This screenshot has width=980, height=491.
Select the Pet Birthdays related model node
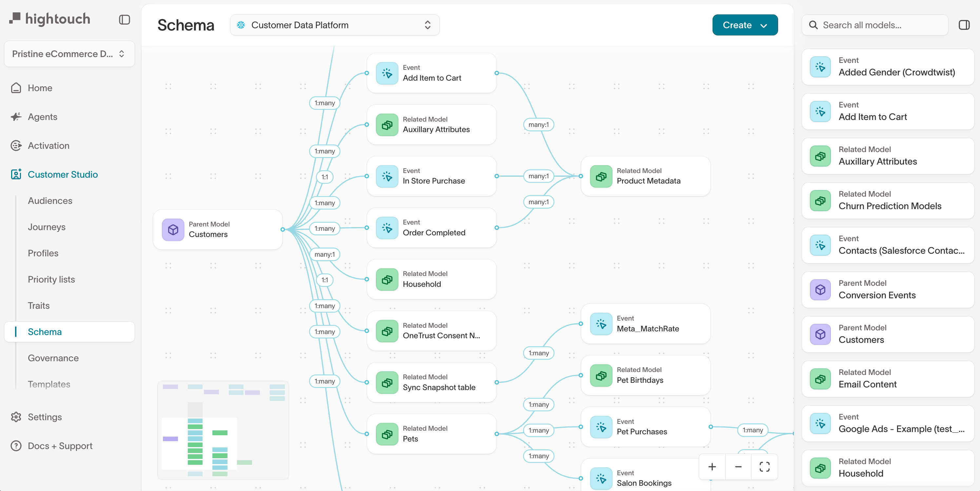(x=646, y=375)
